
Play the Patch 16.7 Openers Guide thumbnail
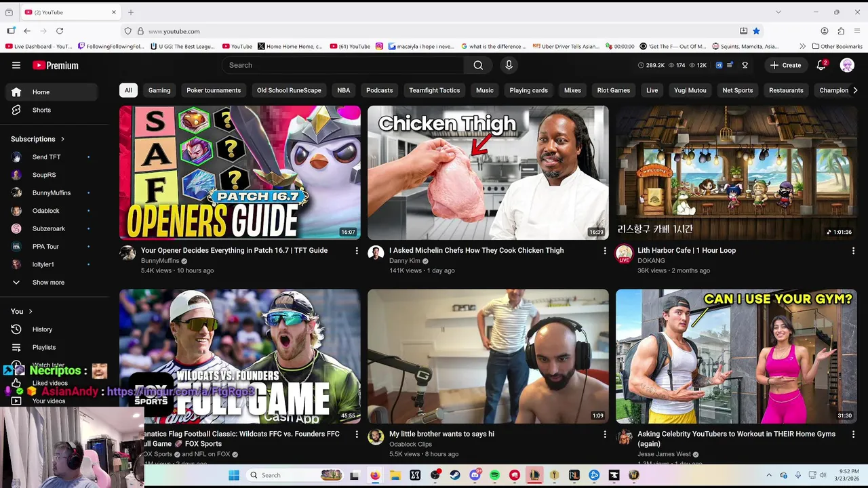tap(240, 173)
